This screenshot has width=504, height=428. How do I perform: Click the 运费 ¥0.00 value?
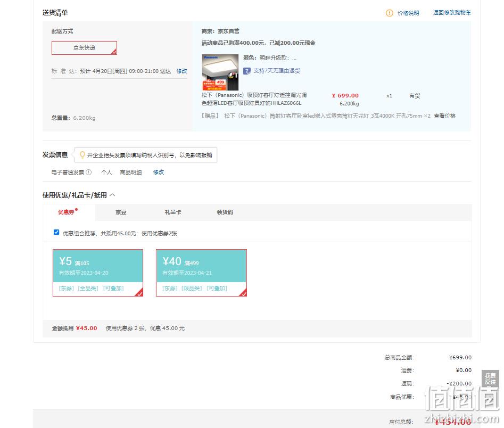pyautogui.click(x=464, y=371)
